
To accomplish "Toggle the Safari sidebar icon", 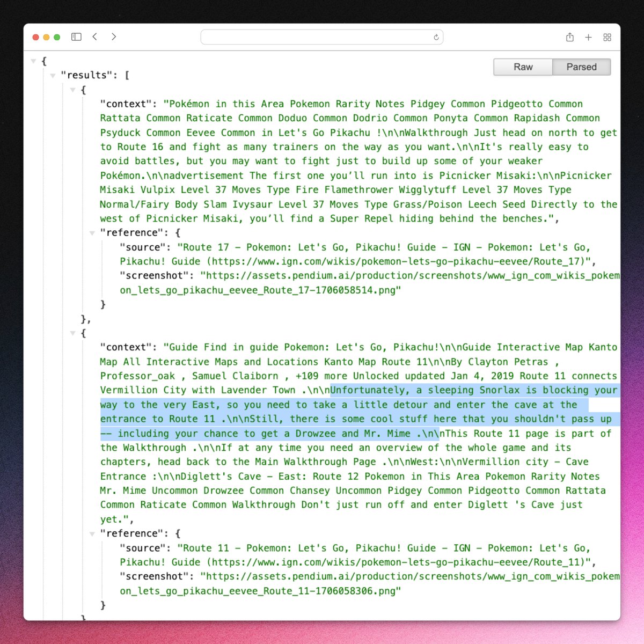I will click(76, 37).
